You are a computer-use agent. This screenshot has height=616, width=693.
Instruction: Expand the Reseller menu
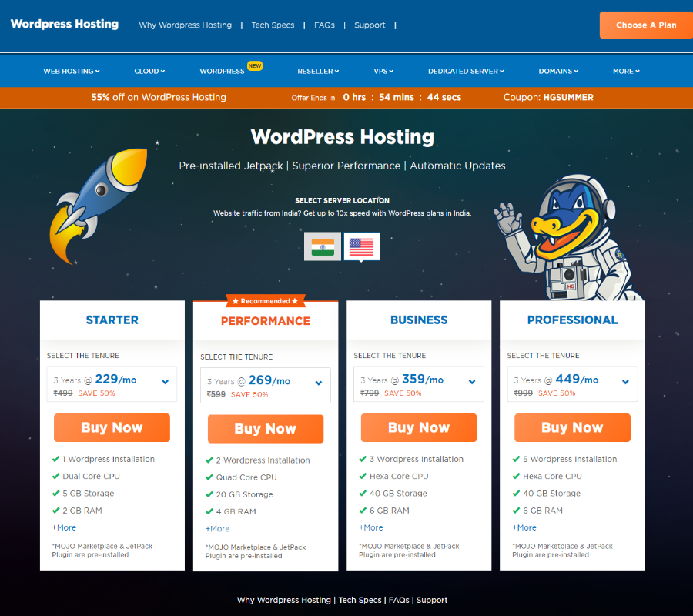[318, 71]
